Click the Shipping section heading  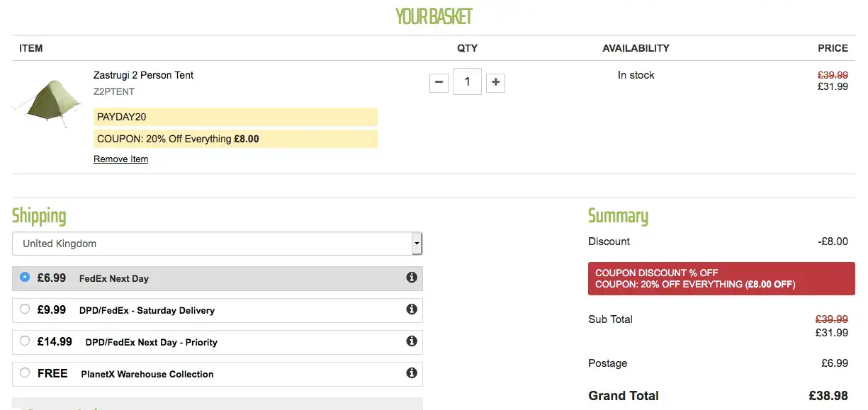[x=38, y=216]
